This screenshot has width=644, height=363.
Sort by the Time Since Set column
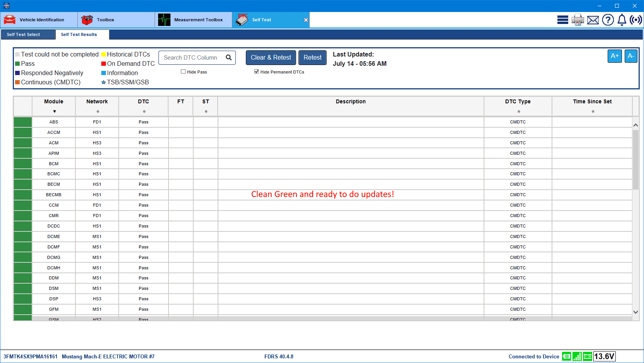(x=593, y=111)
